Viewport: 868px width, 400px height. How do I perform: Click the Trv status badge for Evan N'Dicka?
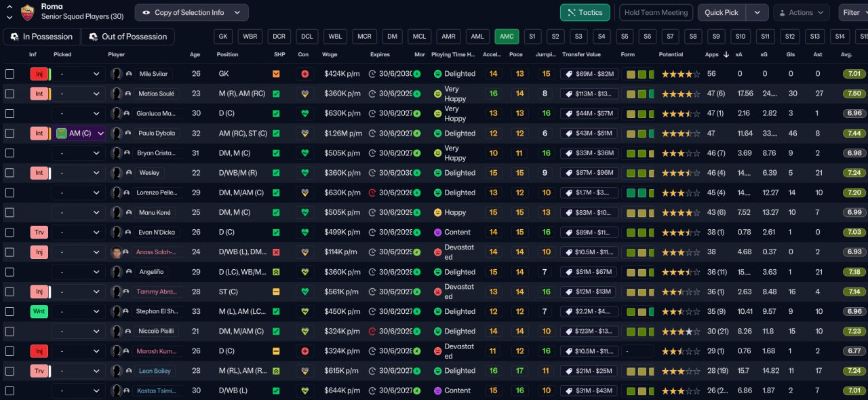(x=39, y=233)
